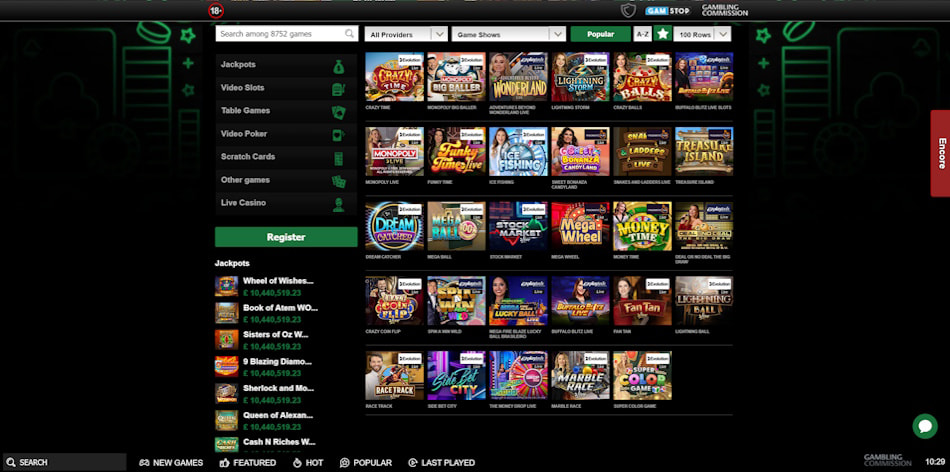Open the Snakes and Ladders Live thumbnail
The height and width of the screenshot is (472, 950).
(642, 151)
